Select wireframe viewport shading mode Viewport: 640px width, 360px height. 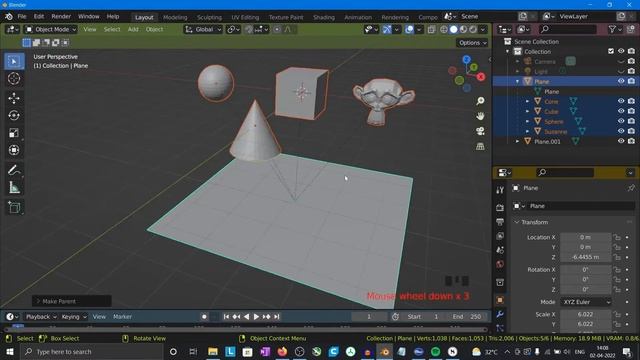(444, 29)
